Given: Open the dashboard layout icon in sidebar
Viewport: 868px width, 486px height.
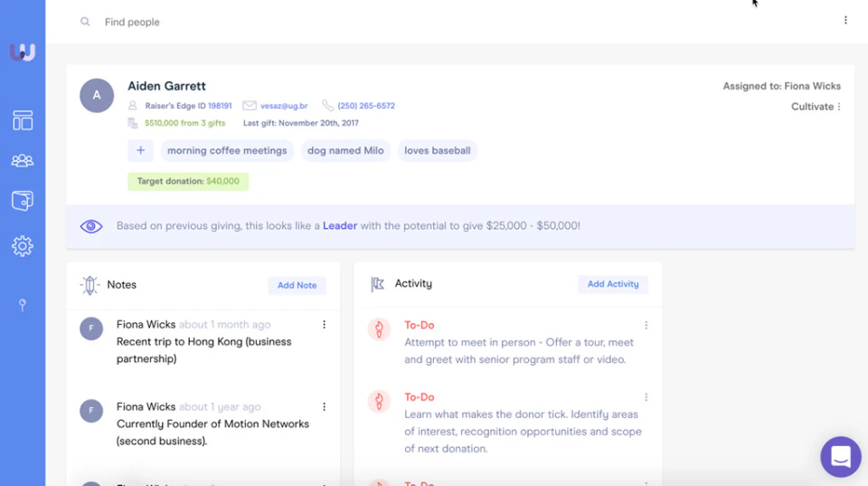Looking at the screenshot, I should 23,120.
